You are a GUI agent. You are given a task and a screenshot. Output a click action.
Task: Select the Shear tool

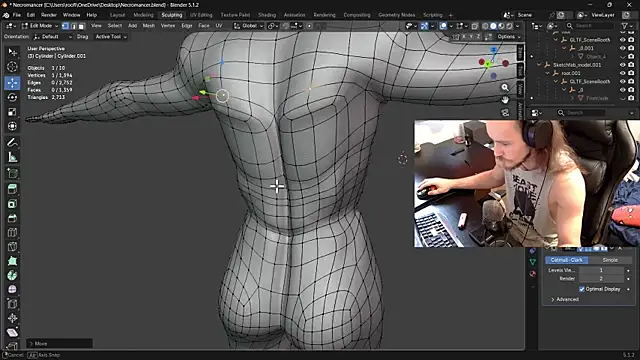coord(12,332)
